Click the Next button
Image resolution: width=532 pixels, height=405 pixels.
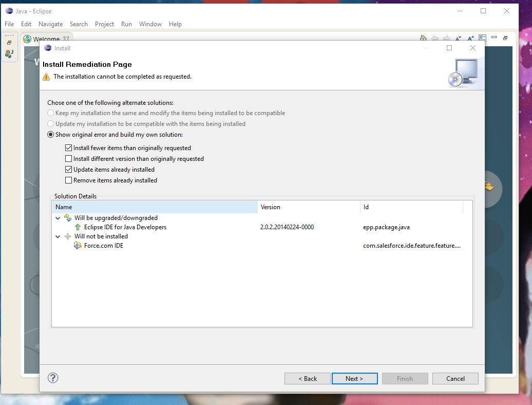354,378
